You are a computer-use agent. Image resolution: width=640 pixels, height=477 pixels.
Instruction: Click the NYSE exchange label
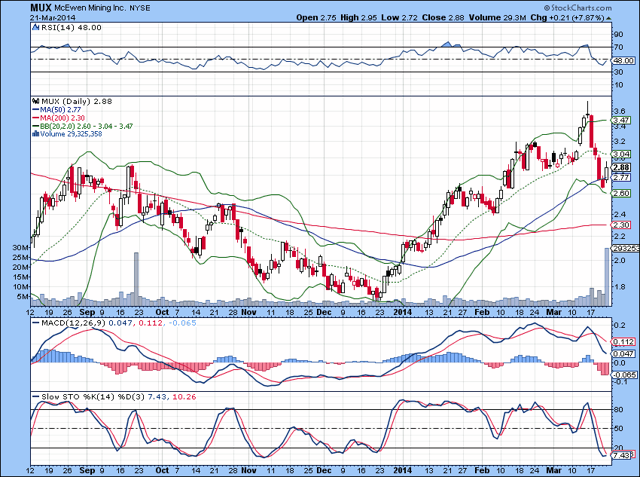click(139, 8)
